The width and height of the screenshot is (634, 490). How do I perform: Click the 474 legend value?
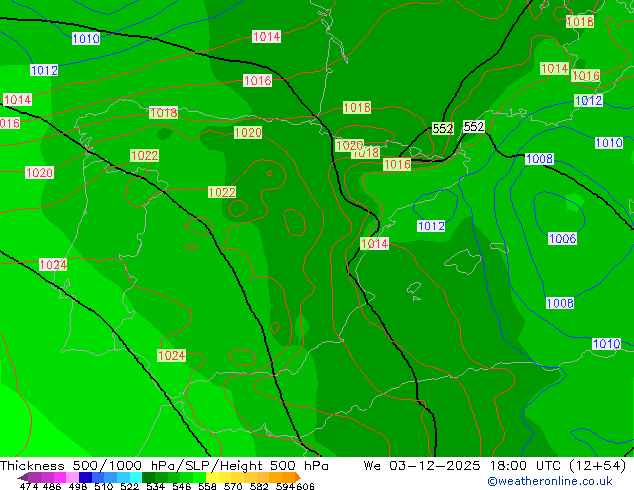click(x=29, y=486)
